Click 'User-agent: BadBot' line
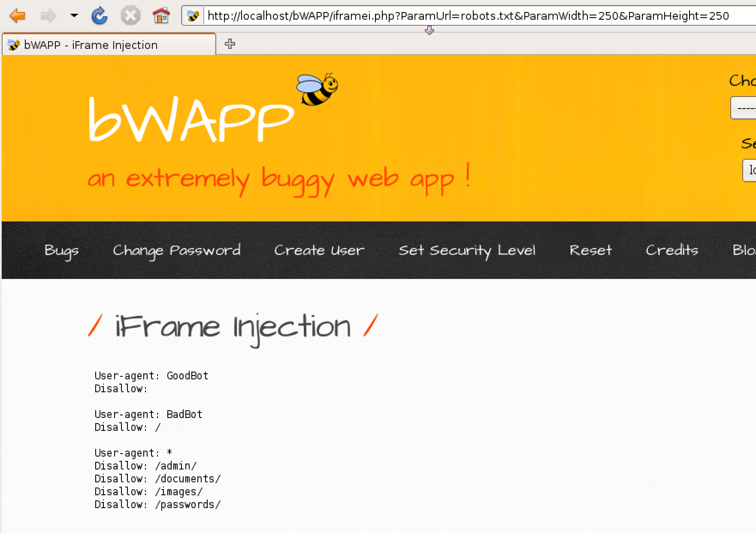756x533 pixels. point(148,414)
